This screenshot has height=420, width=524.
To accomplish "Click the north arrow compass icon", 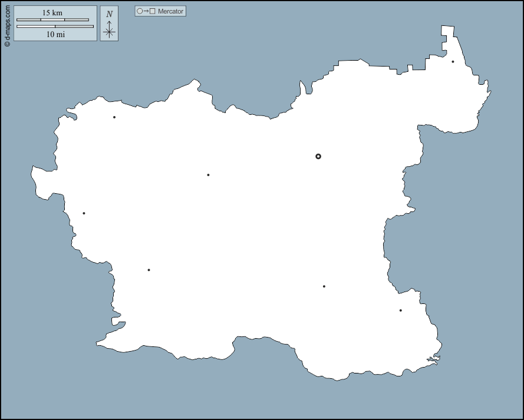I will (x=109, y=31).
